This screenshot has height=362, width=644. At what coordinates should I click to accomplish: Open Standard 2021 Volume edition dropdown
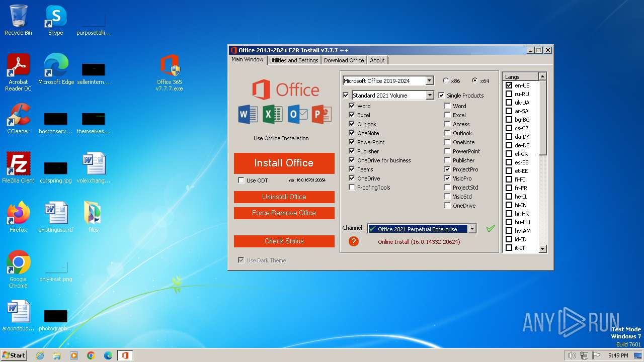pos(430,95)
